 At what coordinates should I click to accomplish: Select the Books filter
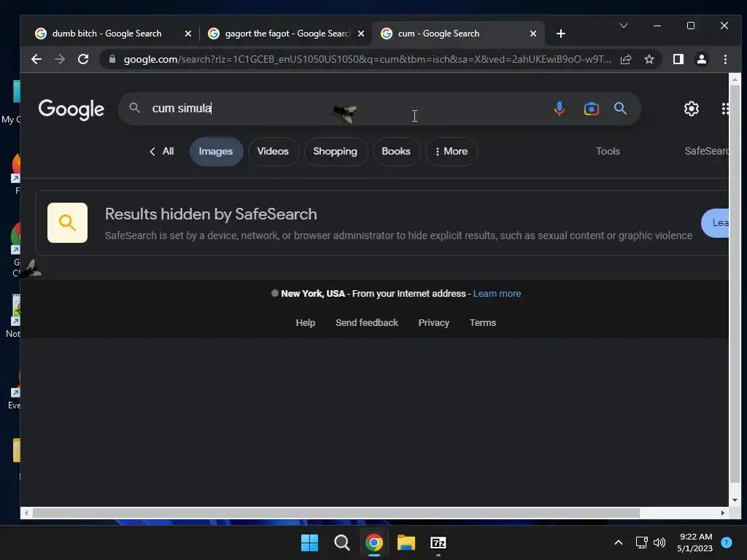(396, 152)
